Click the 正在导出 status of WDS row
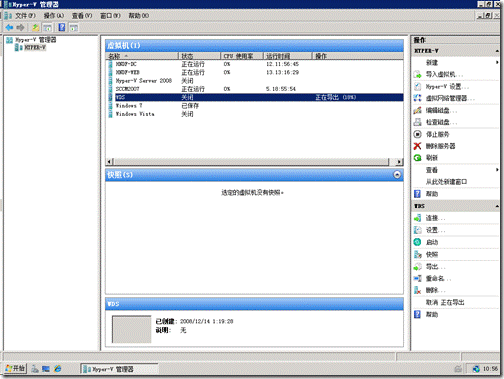The image size is (504, 379). pyautogui.click(x=335, y=97)
